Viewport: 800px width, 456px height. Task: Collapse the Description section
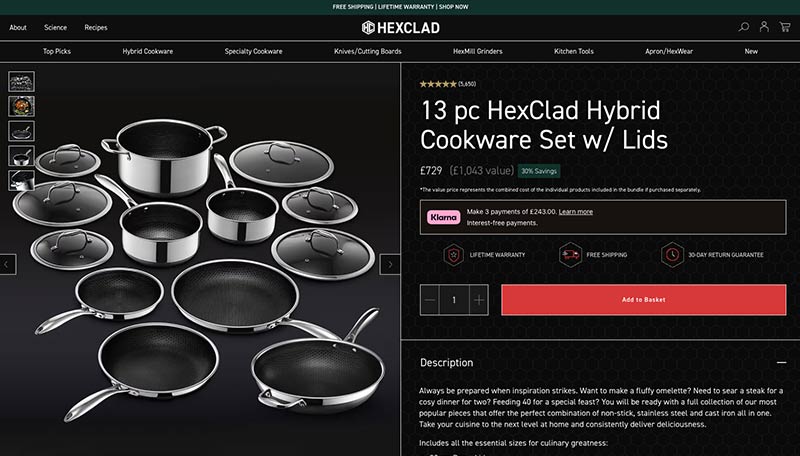pos(781,363)
